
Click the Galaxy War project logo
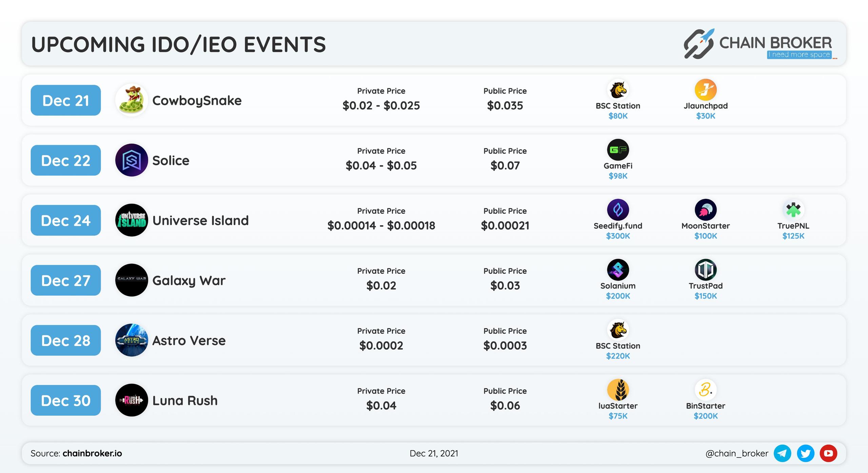(x=132, y=280)
